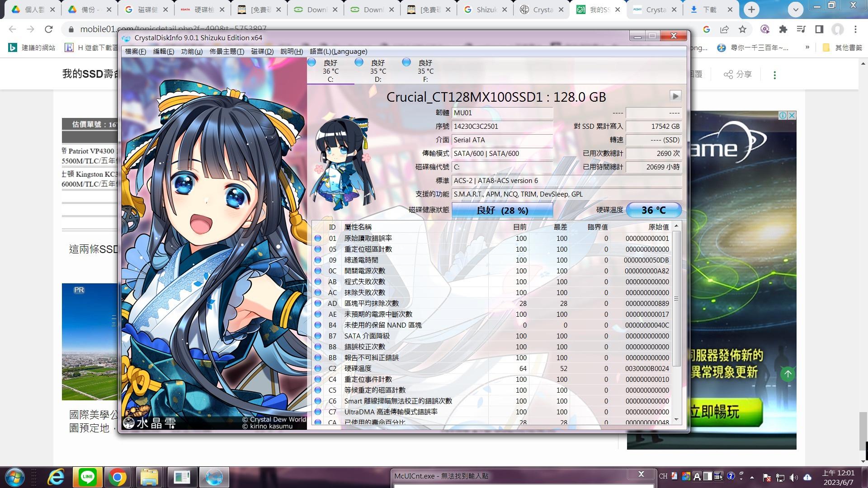Screen dimensions: 868x488
Task: Launch Internet Explorer from taskbar
Action: tap(56, 477)
